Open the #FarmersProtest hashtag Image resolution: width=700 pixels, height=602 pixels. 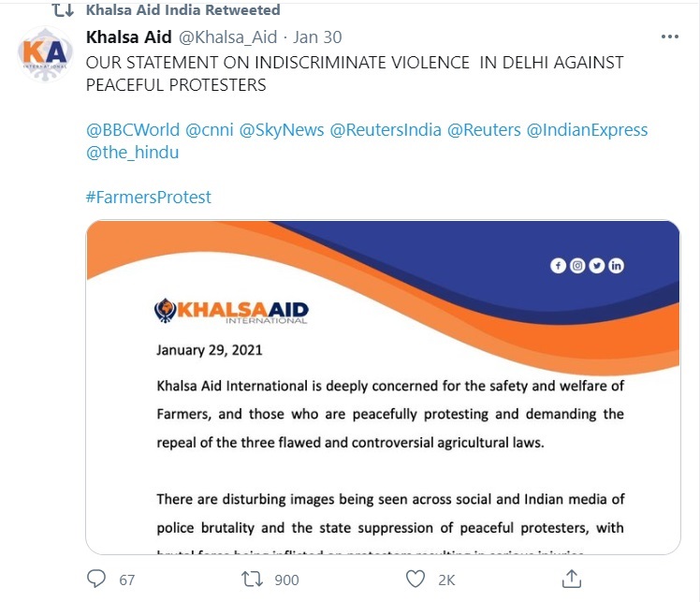(149, 198)
